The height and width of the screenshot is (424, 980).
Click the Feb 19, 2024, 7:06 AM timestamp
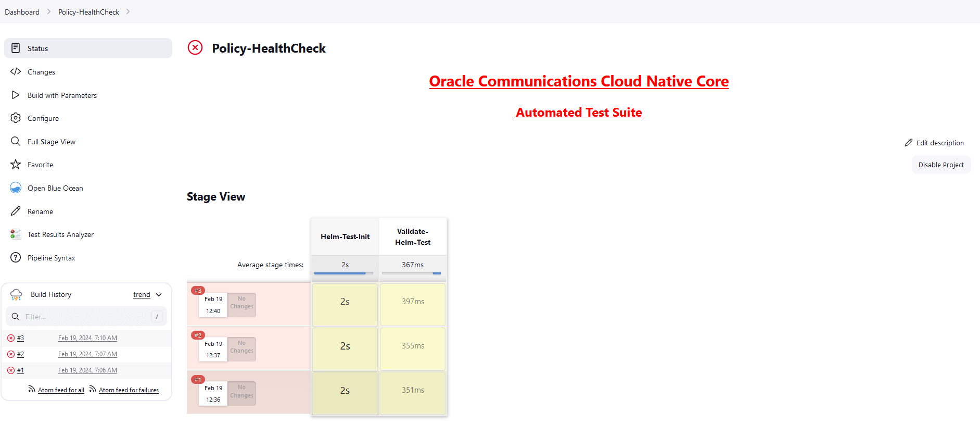pos(87,370)
